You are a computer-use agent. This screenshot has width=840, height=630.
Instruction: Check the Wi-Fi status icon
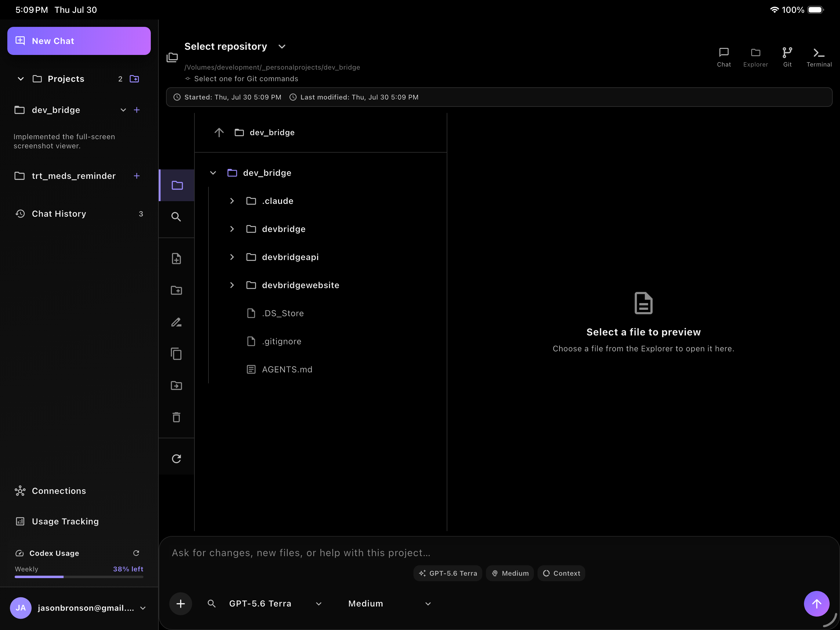pyautogui.click(x=774, y=10)
